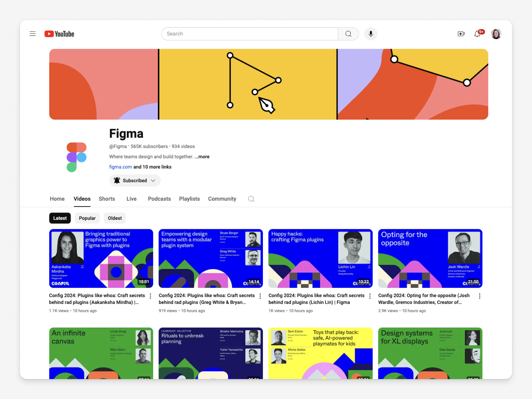Image resolution: width=532 pixels, height=399 pixels.
Task: Open the Playlists tab
Action: click(189, 199)
